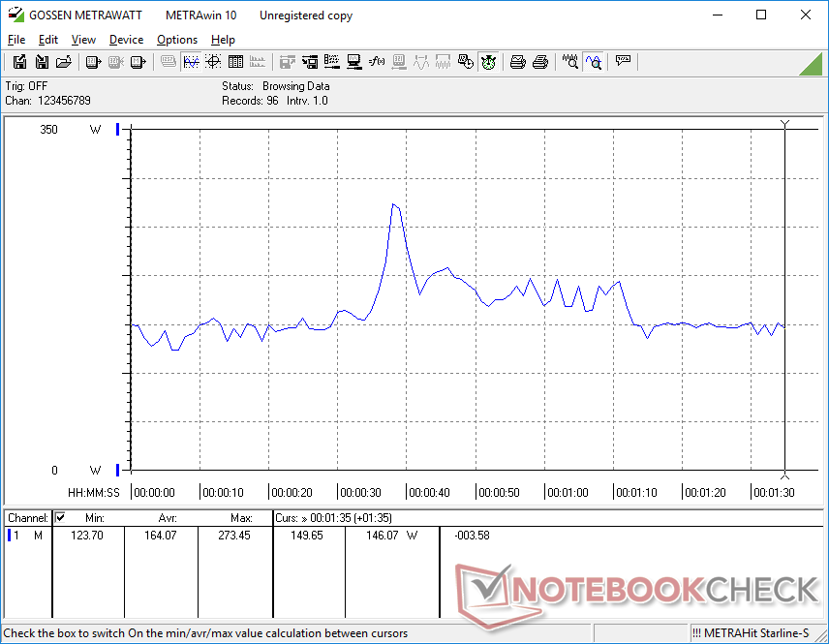Click the import to window arrow icon

click(x=310, y=62)
